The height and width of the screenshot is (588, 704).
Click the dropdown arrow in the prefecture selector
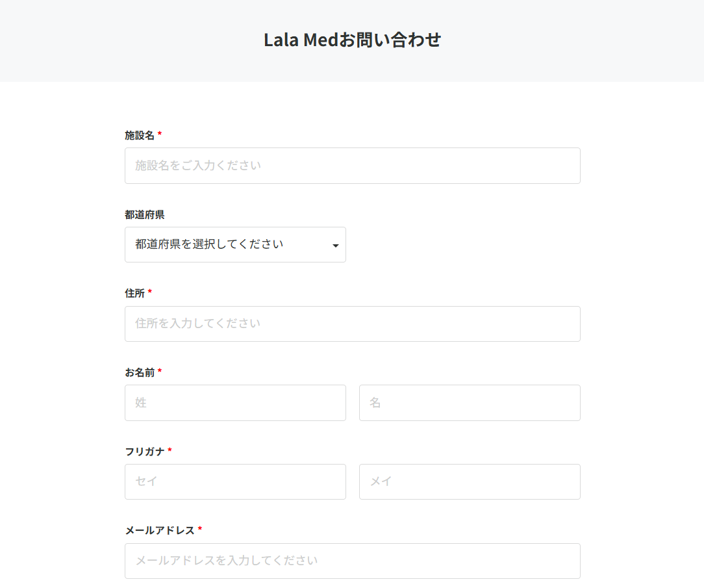click(335, 245)
